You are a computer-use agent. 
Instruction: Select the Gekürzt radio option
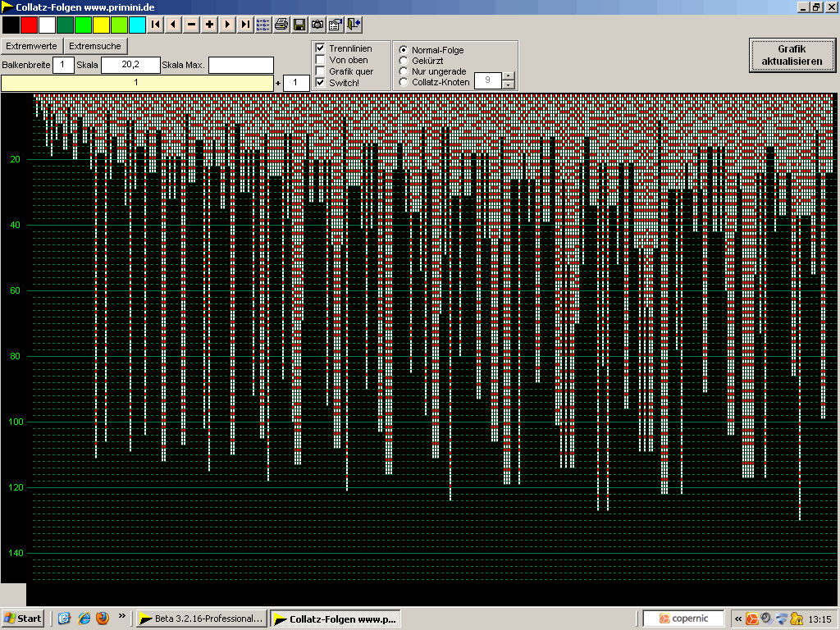(404, 61)
